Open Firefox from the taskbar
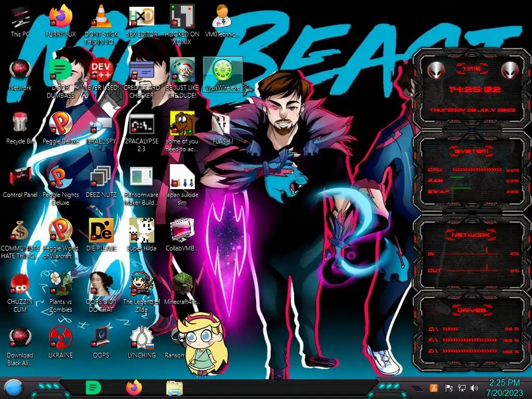Image resolution: width=532 pixels, height=399 pixels. (x=134, y=388)
